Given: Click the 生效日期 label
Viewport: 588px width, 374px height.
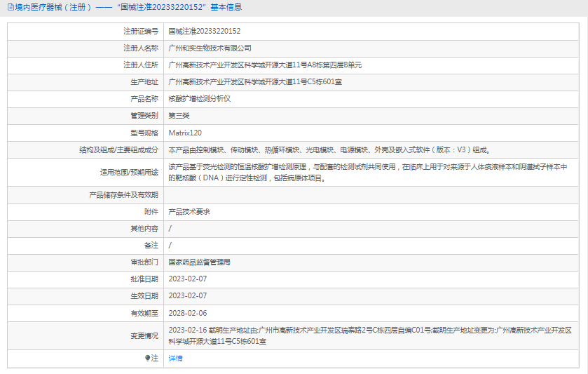Looking at the screenshot, I should pyautogui.click(x=144, y=296).
